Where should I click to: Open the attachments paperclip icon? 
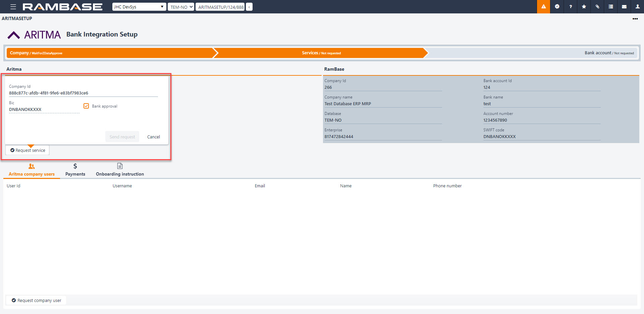[597, 7]
